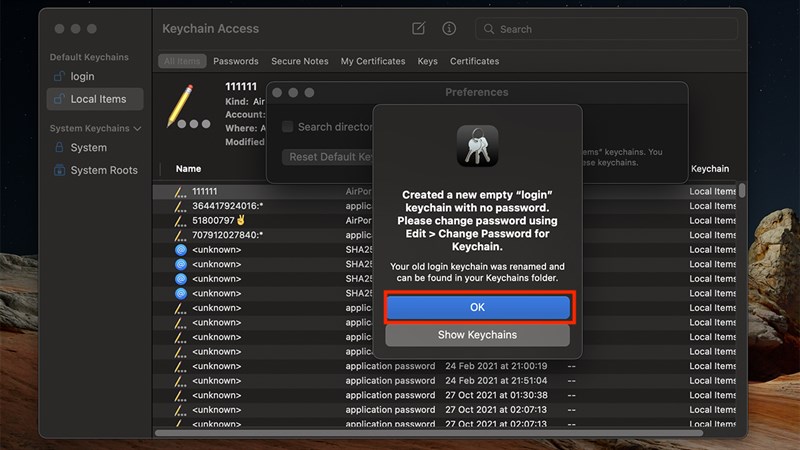Click pencil icon of 707912027840:* row
Screen dimensions: 800x450
coord(181,236)
